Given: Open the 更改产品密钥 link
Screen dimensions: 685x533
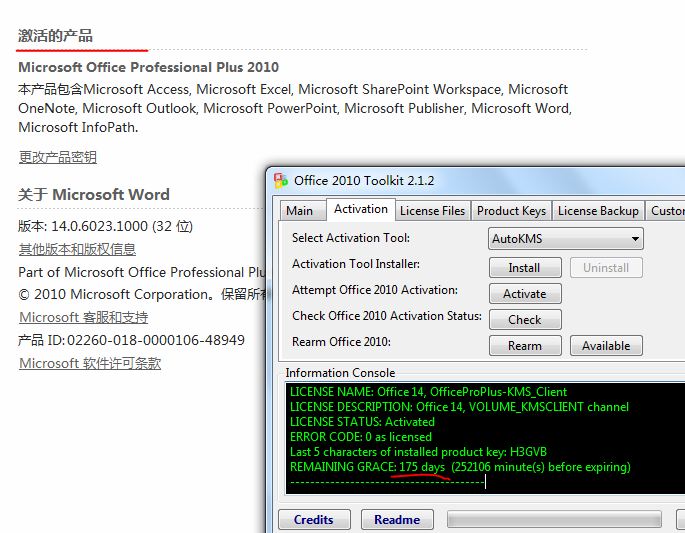Looking at the screenshot, I should pos(58,157).
